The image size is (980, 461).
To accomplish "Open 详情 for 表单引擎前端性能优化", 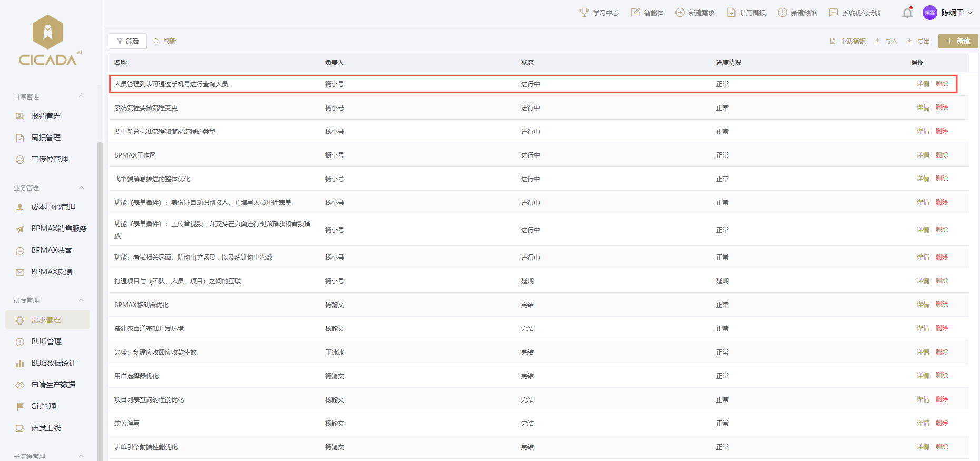I will click(923, 447).
